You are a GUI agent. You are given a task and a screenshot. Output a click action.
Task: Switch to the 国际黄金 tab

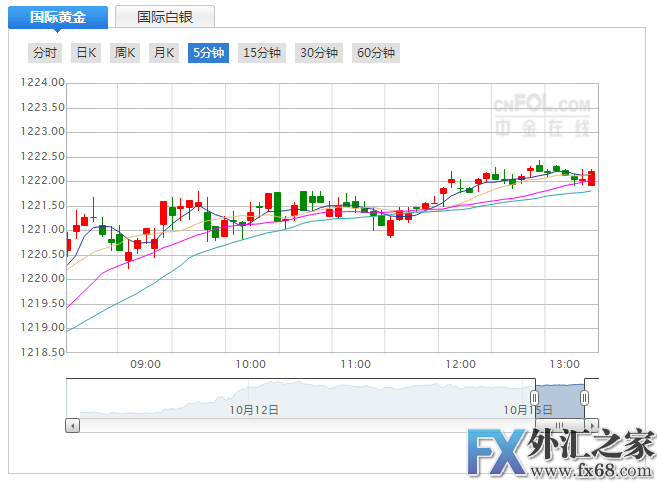[x=58, y=17]
